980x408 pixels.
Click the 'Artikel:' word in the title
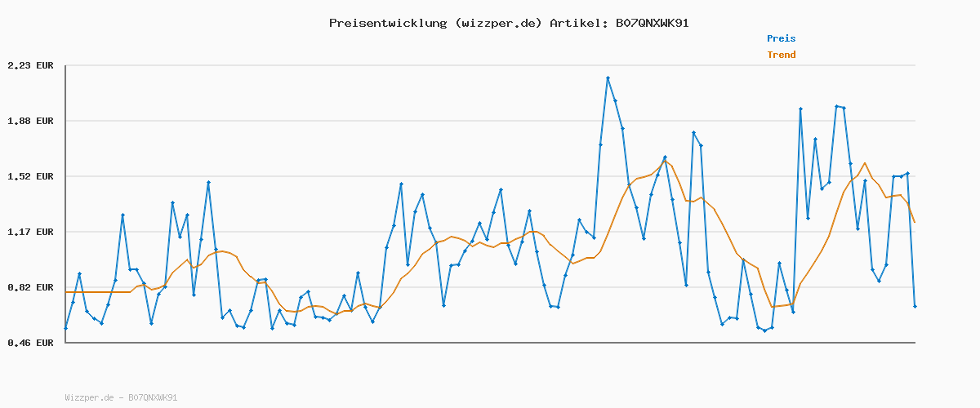click(574, 23)
